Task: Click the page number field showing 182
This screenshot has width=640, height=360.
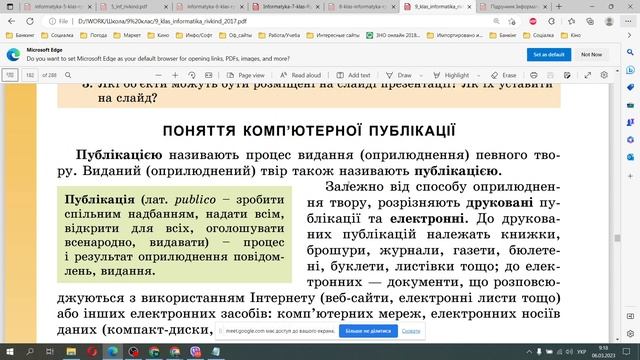Action: click(30, 75)
